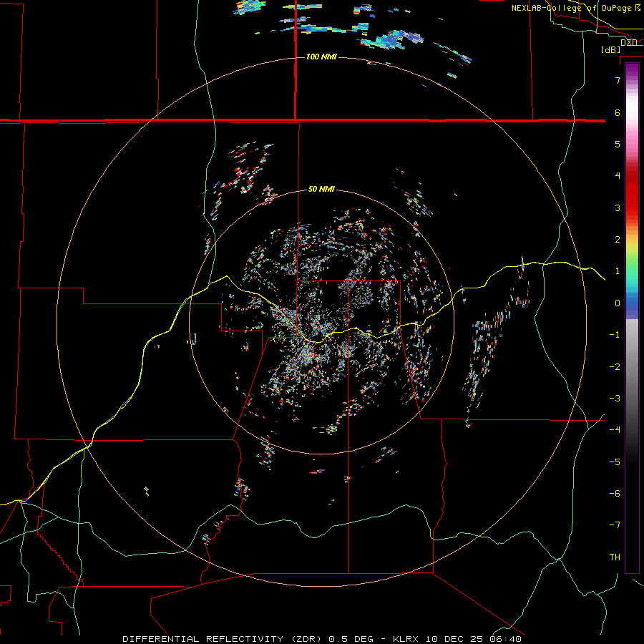The height and width of the screenshot is (644, 644).
Task: Select the differential reflectivity color scale bar
Action: click(632, 318)
